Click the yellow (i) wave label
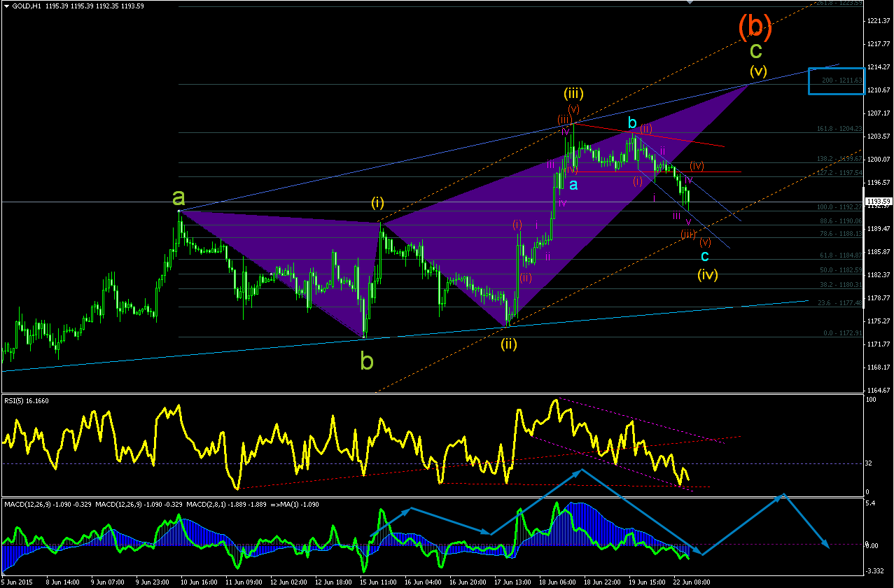Image resolution: width=894 pixels, height=588 pixels. tap(377, 203)
